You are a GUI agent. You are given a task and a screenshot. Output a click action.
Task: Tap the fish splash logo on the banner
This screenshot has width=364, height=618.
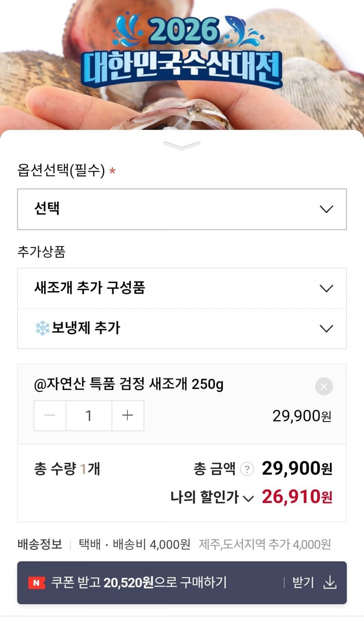tap(243, 30)
